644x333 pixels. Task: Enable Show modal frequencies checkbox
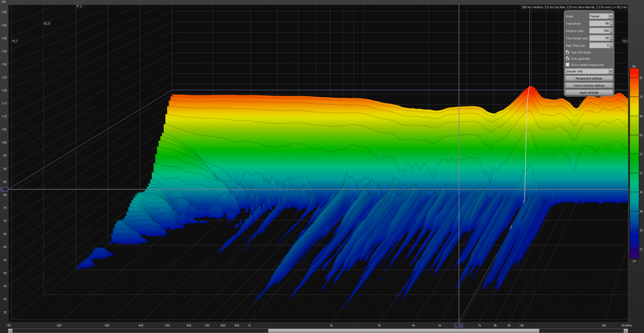(x=568, y=65)
